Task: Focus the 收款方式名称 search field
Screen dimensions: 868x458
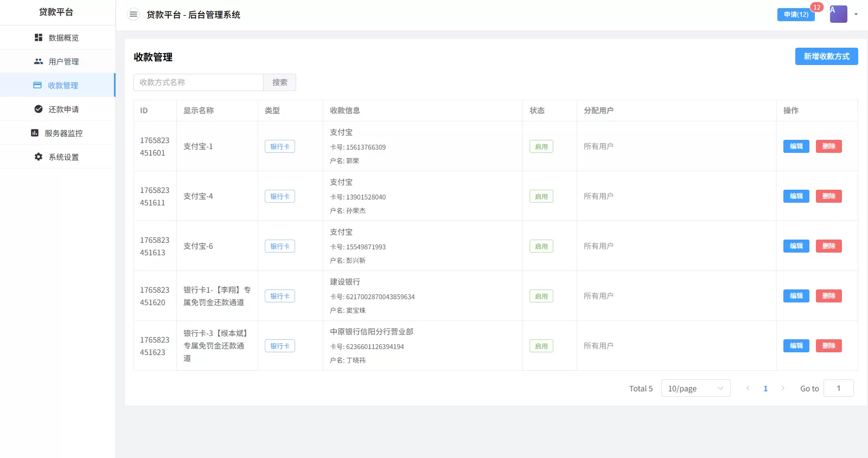Action: [x=199, y=82]
